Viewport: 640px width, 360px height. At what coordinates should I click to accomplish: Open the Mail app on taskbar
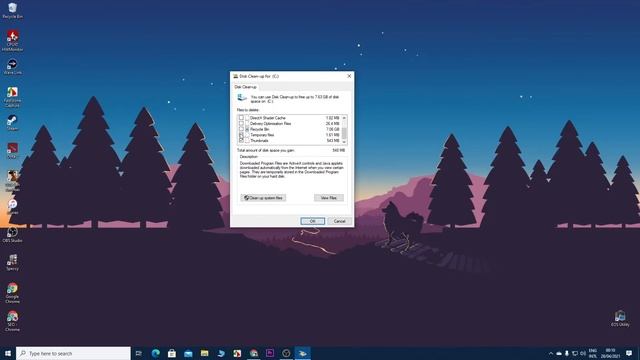(188, 353)
